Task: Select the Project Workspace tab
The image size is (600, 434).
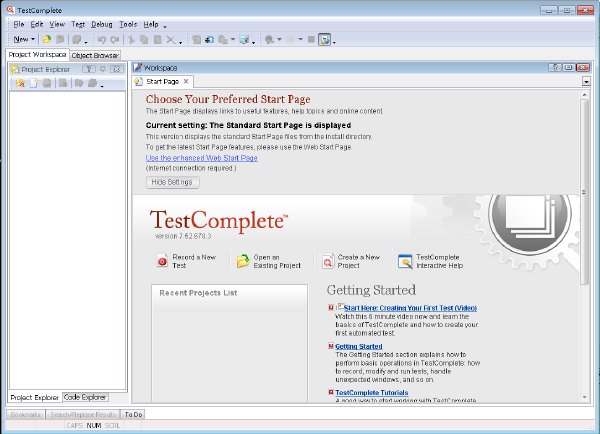Action: click(38, 55)
